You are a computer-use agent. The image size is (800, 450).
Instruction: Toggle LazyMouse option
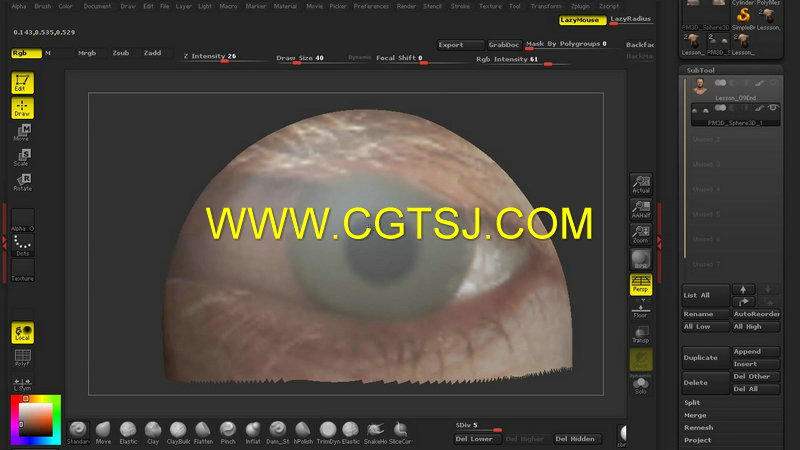tap(582, 20)
